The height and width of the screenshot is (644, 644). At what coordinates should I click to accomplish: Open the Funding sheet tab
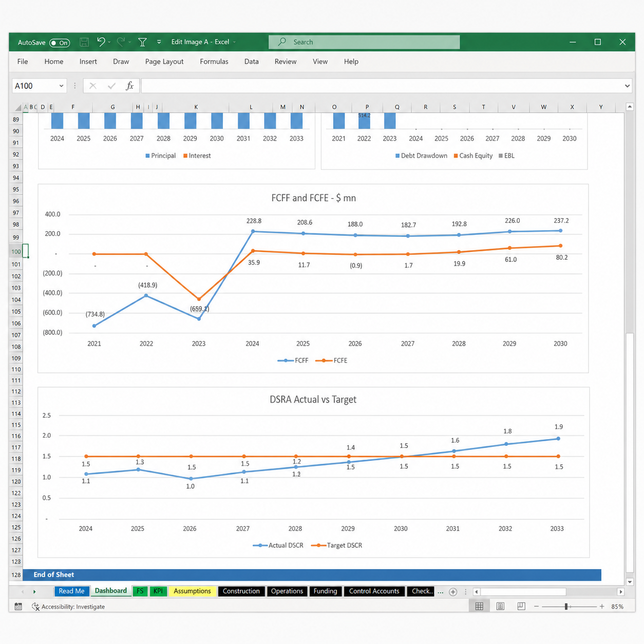pyautogui.click(x=325, y=591)
